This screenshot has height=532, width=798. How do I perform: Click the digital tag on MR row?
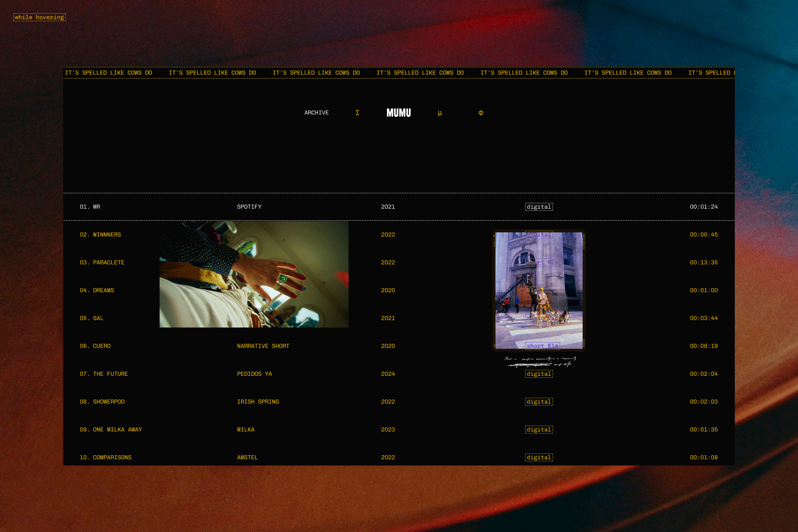[x=539, y=207]
